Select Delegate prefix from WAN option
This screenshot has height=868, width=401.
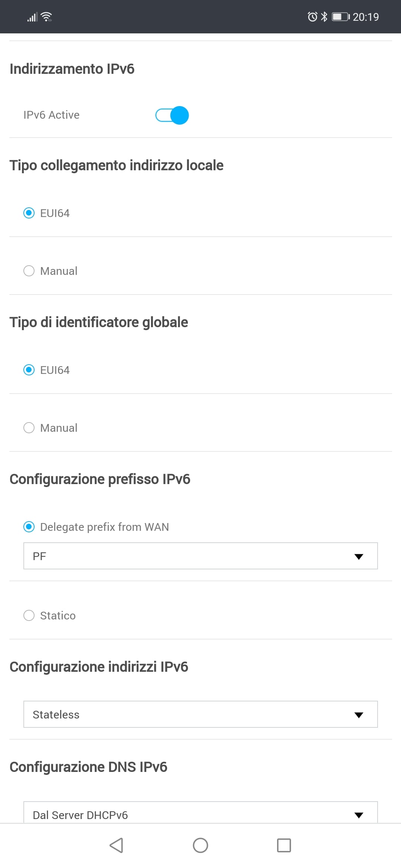pyautogui.click(x=29, y=527)
